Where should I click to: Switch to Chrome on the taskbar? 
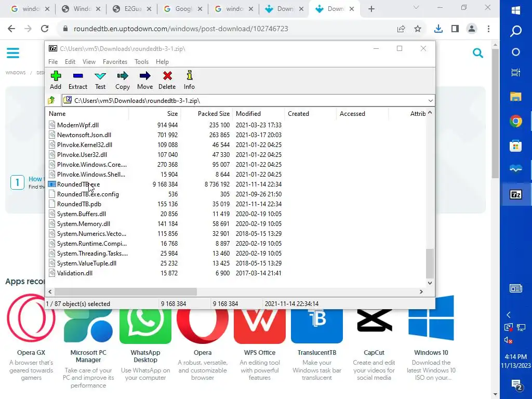tap(516, 121)
